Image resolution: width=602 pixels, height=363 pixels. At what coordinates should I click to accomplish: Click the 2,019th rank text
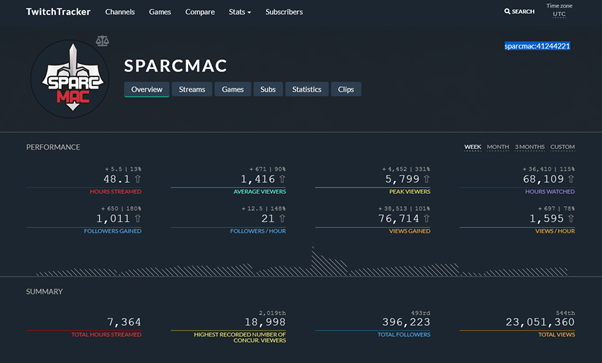coord(272,313)
